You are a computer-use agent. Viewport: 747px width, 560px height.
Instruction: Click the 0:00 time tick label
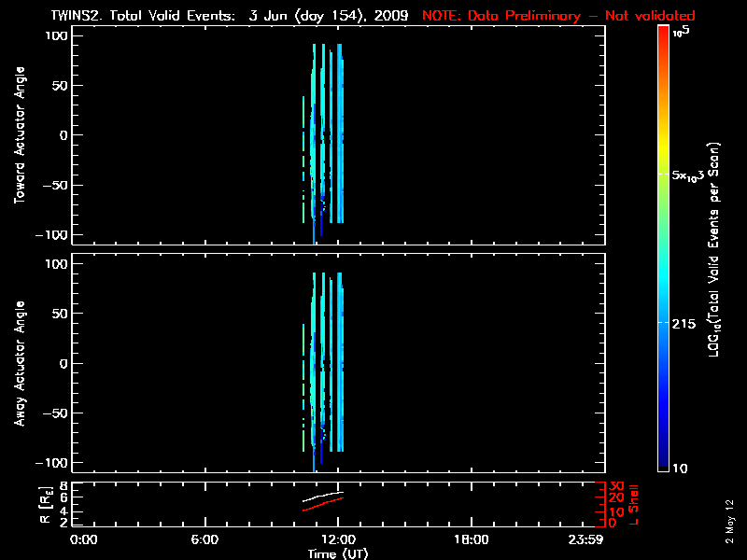(84, 539)
